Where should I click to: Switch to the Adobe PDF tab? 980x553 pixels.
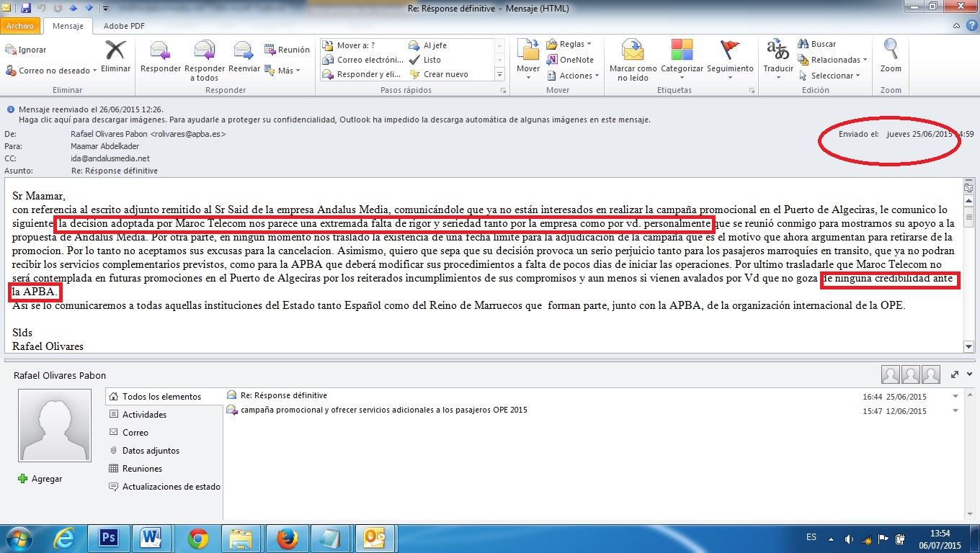[124, 26]
